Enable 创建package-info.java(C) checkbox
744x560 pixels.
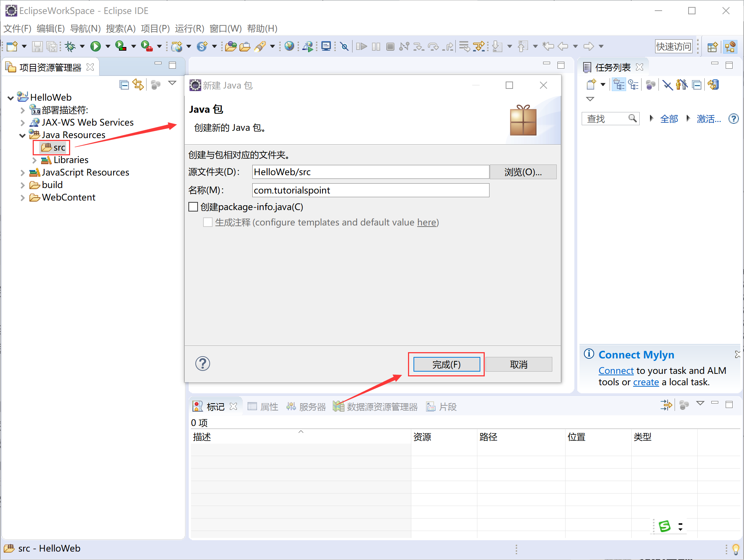(x=194, y=207)
